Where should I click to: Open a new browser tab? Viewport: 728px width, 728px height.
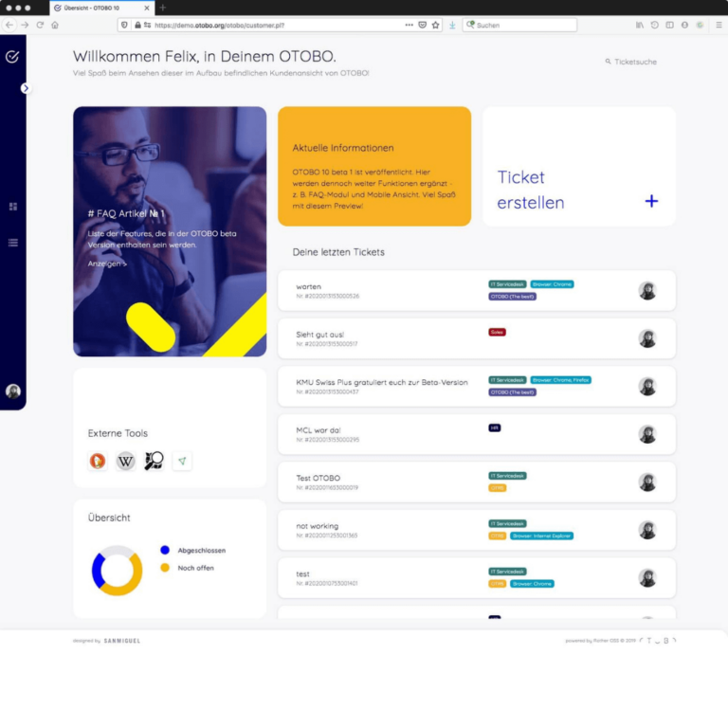point(162,8)
